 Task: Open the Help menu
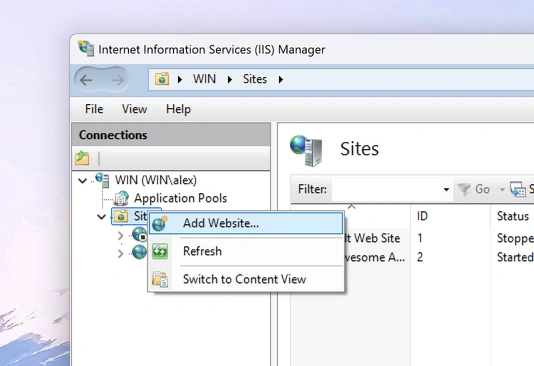pyautogui.click(x=178, y=109)
